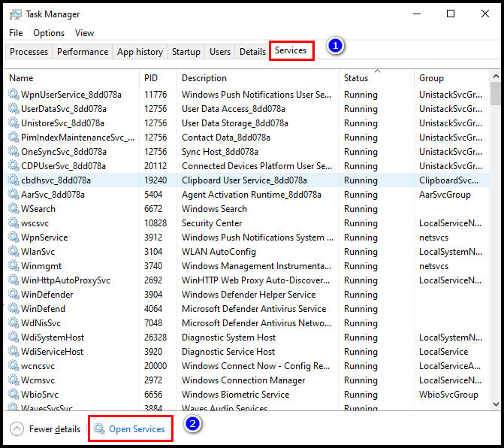504x448 pixels.
Task: Click gear icon beside WSearch service
Action: click(x=14, y=209)
